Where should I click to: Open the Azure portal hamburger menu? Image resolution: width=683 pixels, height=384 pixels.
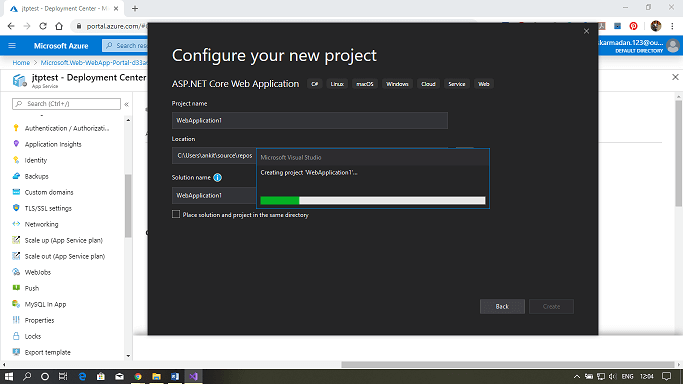(12, 46)
